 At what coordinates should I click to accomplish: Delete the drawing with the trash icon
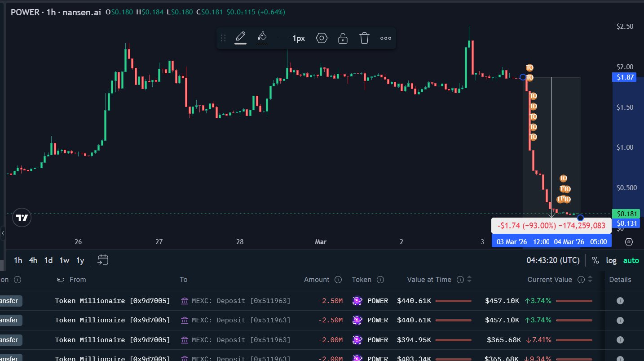[x=364, y=38]
